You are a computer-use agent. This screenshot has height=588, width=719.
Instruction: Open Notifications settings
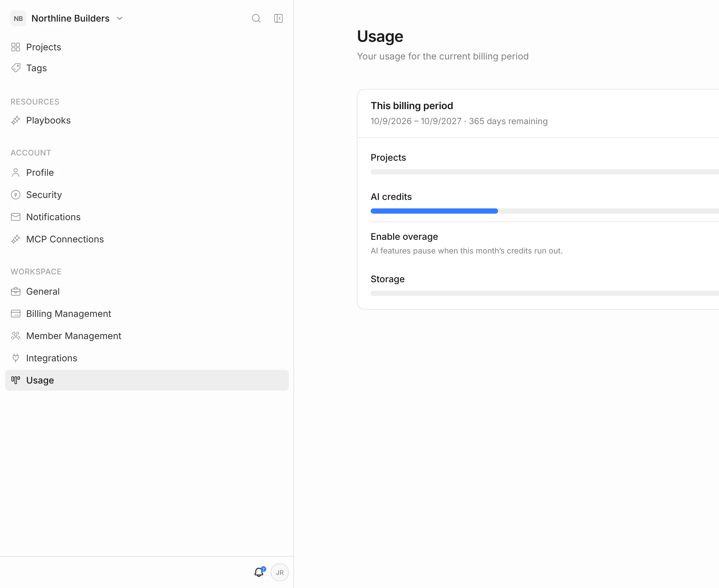[147, 217]
